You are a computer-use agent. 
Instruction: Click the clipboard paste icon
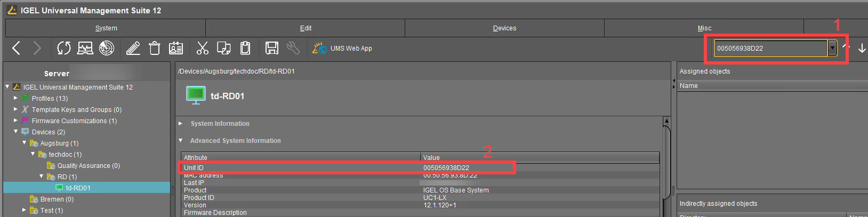coord(245,49)
